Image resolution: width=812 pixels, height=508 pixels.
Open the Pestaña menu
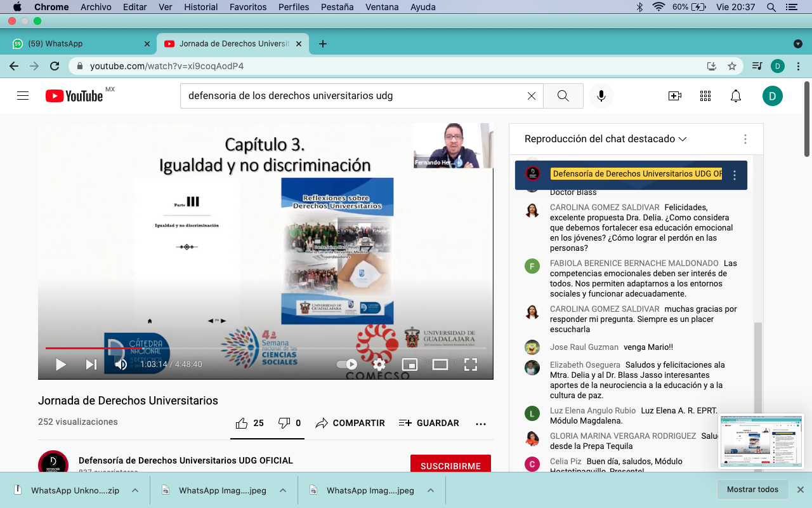(337, 7)
